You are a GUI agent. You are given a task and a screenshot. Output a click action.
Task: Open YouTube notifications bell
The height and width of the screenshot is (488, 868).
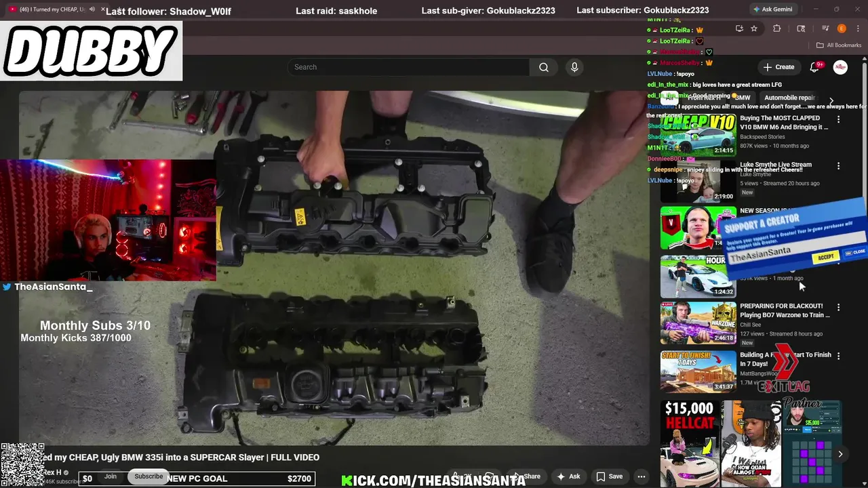click(x=816, y=67)
